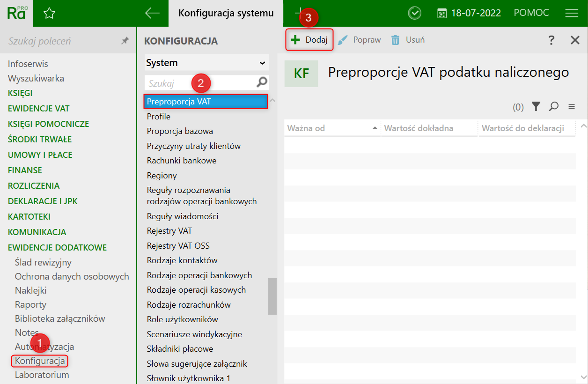
Task: Click the Dodaj button
Action: pos(309,40)
